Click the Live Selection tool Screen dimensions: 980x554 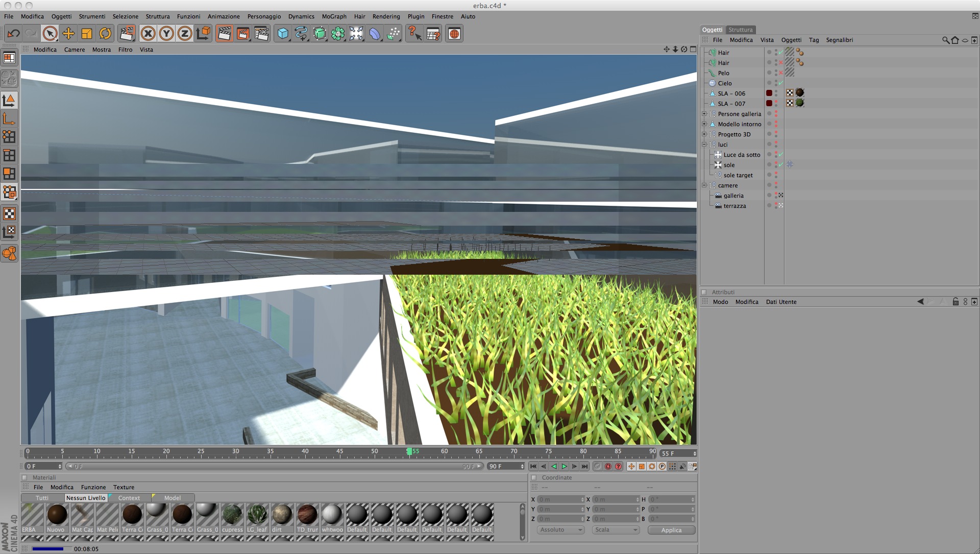pyautogui.click(x=50, y=34)
